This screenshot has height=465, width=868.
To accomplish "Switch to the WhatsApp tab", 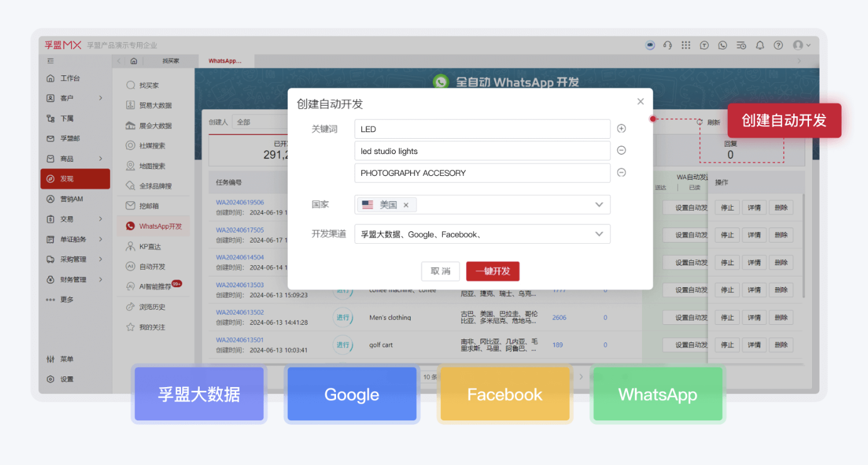I will coord(225,60).
